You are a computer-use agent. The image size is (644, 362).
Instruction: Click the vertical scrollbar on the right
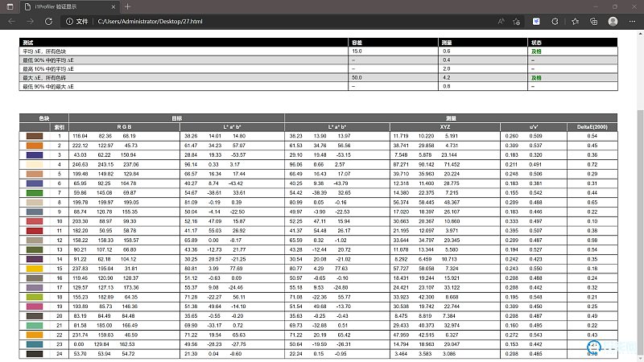pyautogui.click(x=640, y=201)
